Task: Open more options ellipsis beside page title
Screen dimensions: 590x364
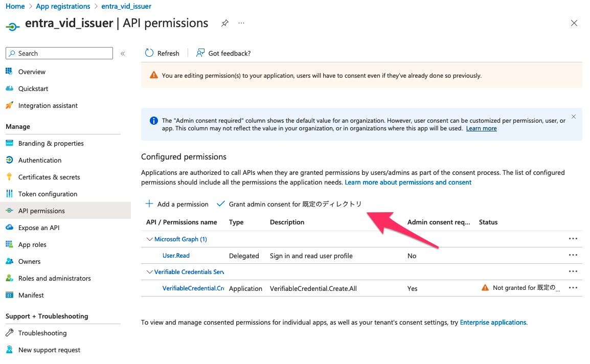Action: [241, 24]
